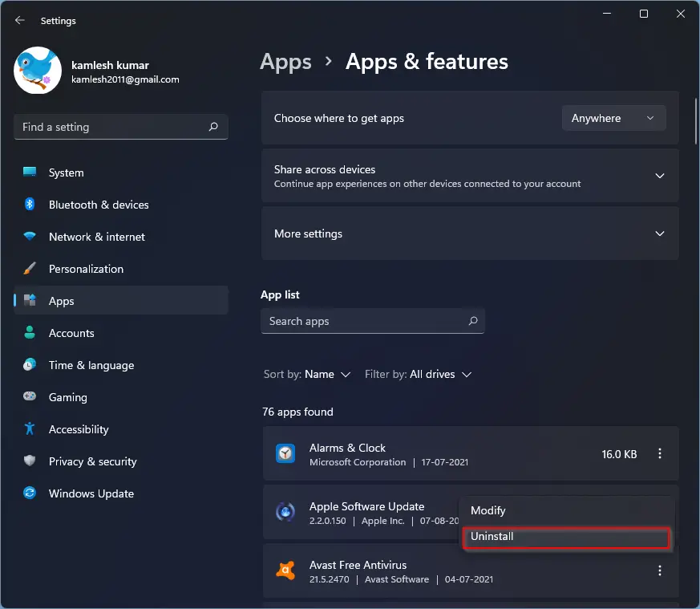
Task: Click the Apps sidebar icon
Action: pos(30,300)
